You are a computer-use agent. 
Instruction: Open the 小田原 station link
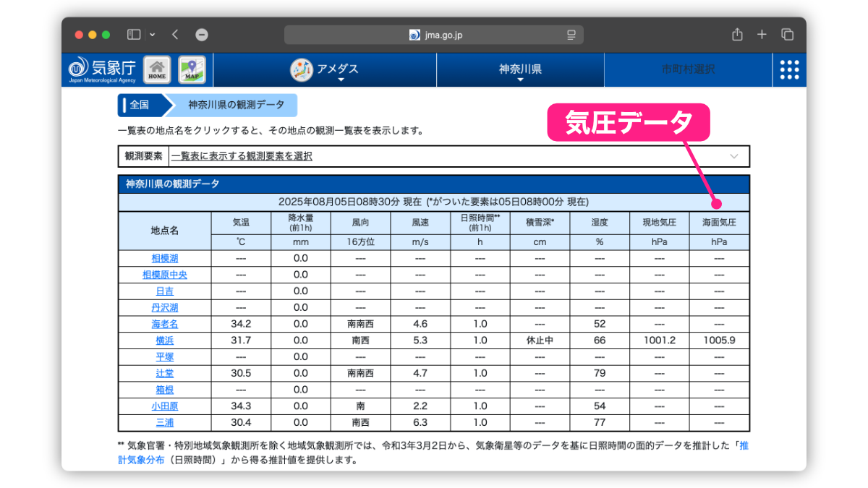(165, 406)
